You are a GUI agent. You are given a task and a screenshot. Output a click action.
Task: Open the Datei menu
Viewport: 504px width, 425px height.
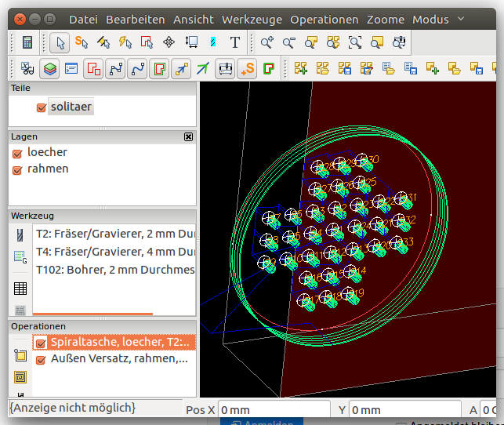pyautogui.click(x=84, y=20)
